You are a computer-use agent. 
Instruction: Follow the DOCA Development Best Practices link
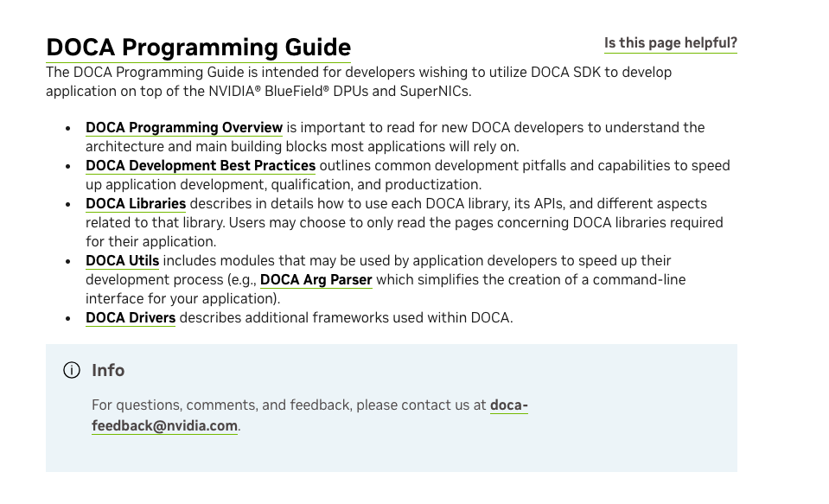pyautogui.click(x=200, y=166)
